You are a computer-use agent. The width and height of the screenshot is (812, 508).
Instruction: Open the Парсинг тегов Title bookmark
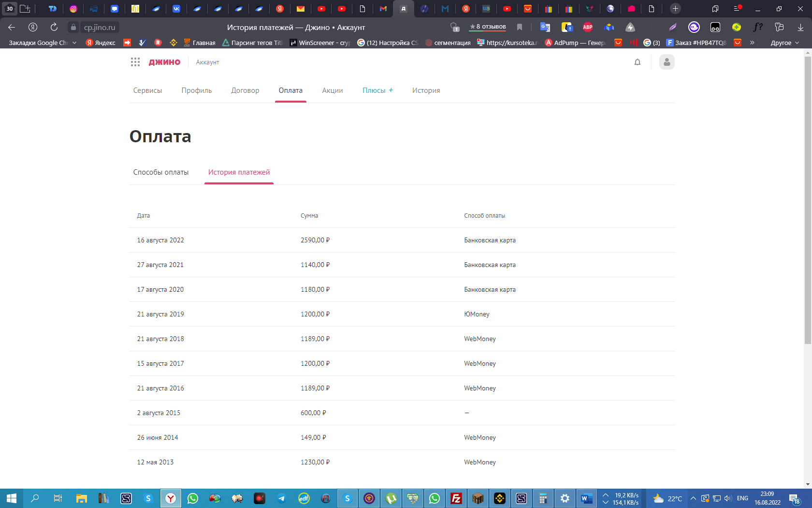point(252,43)
